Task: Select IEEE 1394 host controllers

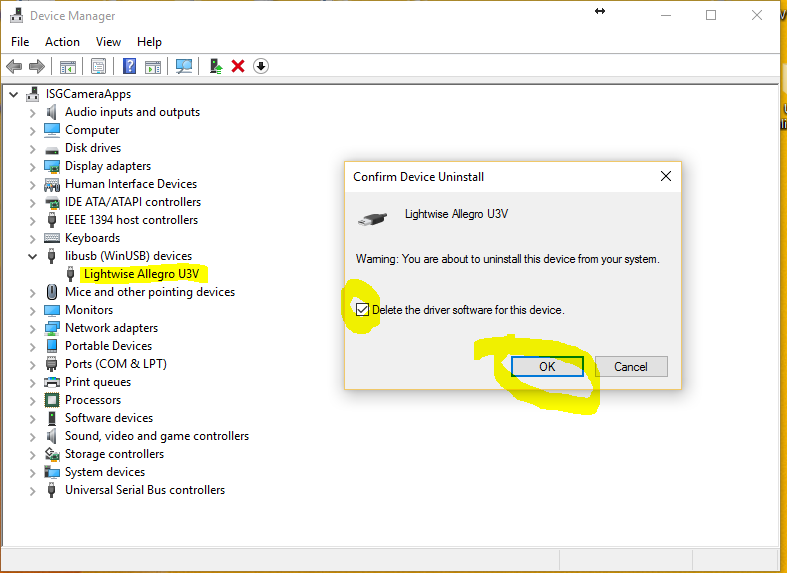Action: point(132,220)
